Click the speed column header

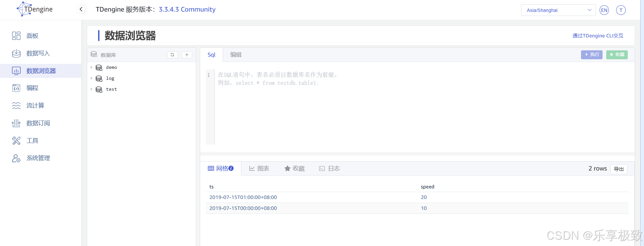tap(428, 187)
